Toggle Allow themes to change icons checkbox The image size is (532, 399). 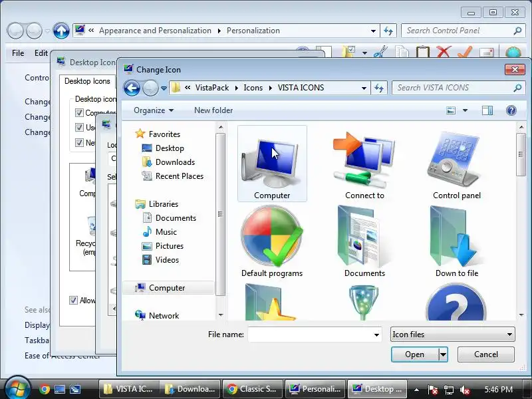tap(73, 301)
